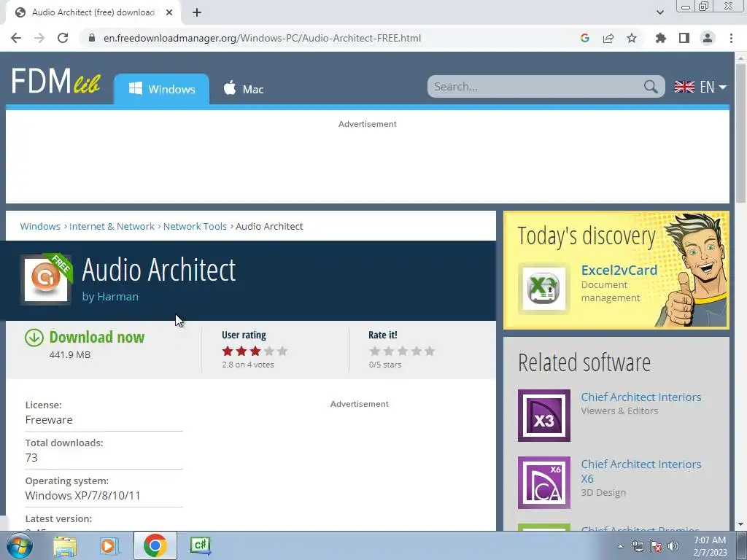747x560 pixels.
Task: Open the Google icon in address bar
Action: pos(585,38)
